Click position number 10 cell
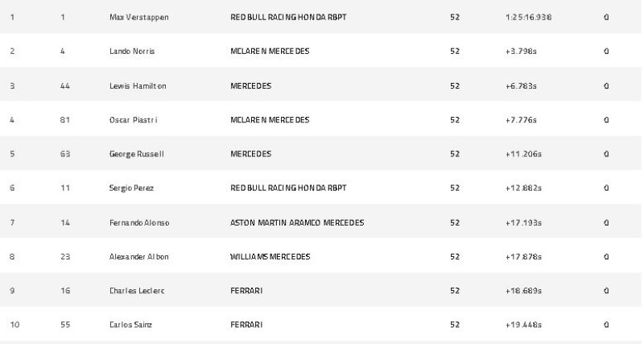This screenshot has height=344, width=644. pos(14,325)
